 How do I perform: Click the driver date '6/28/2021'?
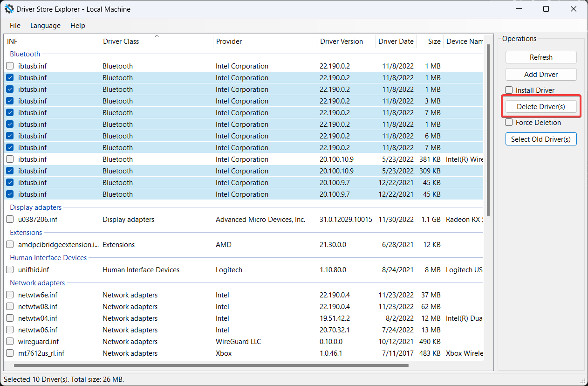pyautogui.click(x=399, y=245)
